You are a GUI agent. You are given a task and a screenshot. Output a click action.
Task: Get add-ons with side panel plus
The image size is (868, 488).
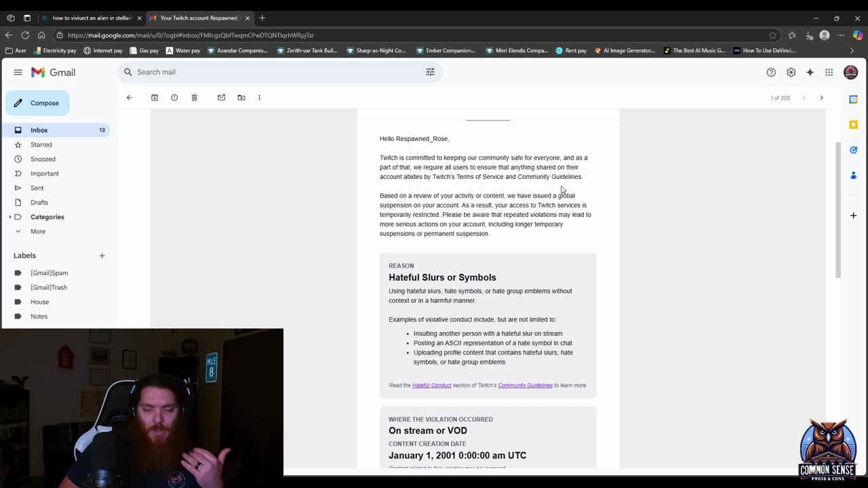(853, 216)
